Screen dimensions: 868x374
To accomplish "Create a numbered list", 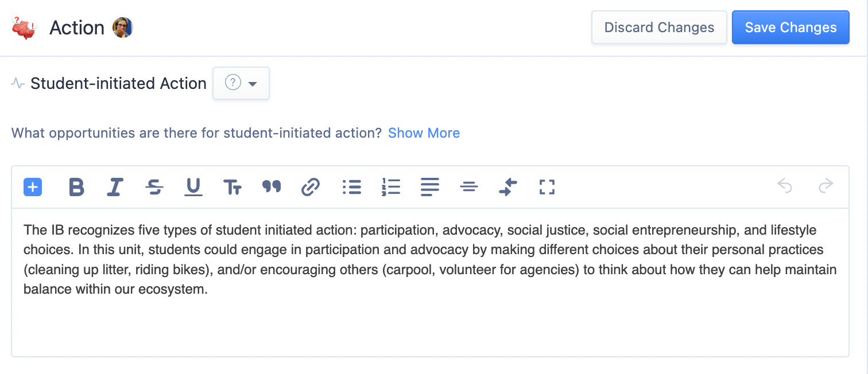I will pos(391,187).
